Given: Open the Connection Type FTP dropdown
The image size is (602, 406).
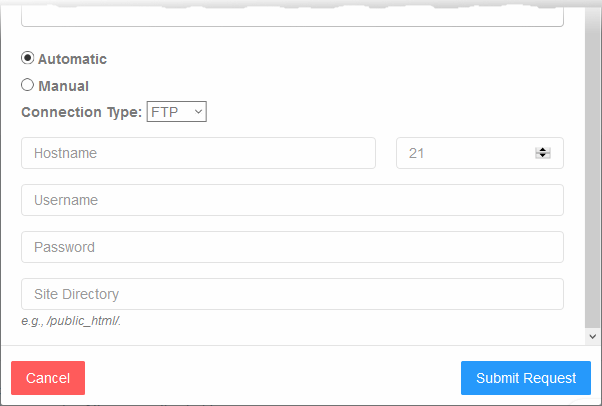Looking at the screenshot, I should tap(177, 111).
